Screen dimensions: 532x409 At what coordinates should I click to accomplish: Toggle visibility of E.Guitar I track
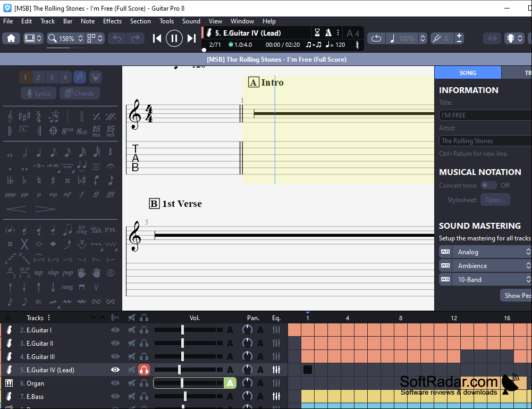click(115, 330)
